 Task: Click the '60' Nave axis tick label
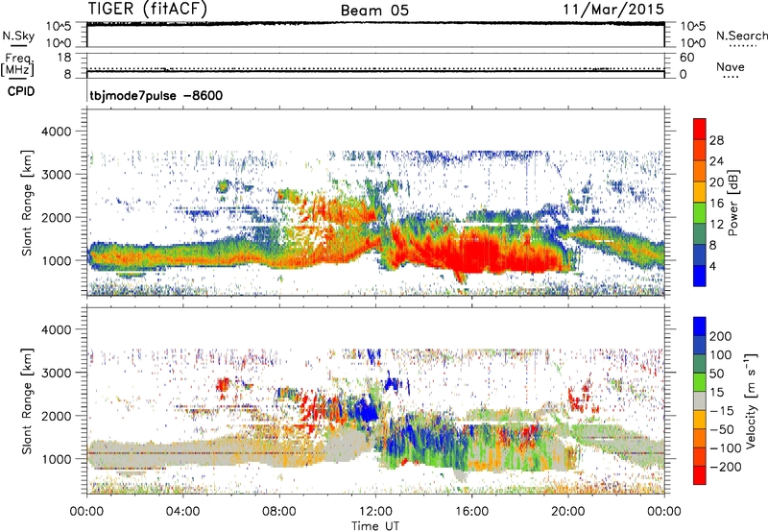click(686, 58)
